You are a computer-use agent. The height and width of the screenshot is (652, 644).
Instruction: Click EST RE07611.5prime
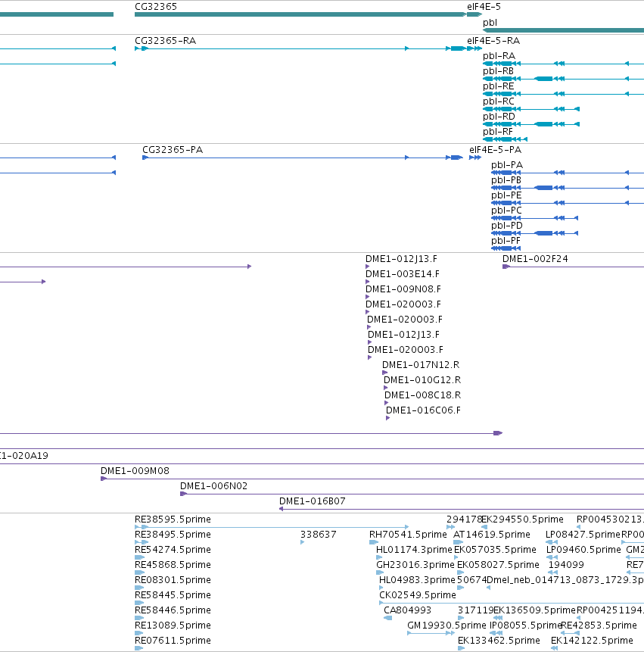coord(173,641)
